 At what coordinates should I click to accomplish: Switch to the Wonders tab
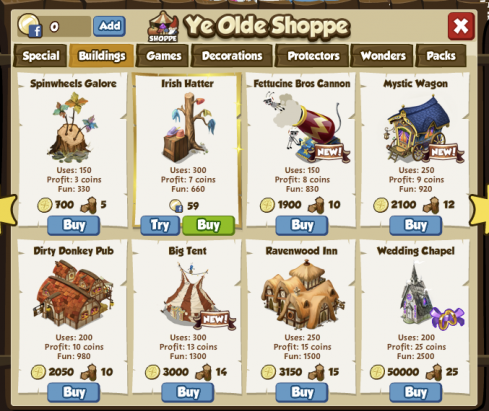tap(383, 56)
